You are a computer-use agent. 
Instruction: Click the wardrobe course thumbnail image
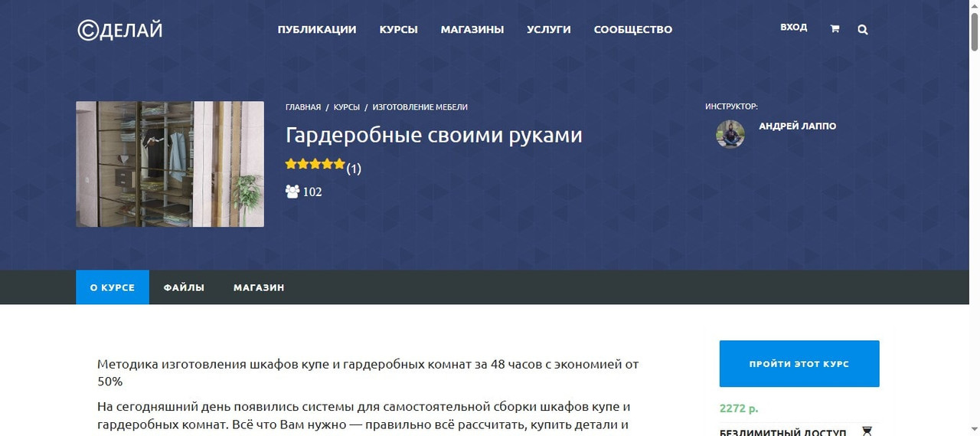[170, 164]
